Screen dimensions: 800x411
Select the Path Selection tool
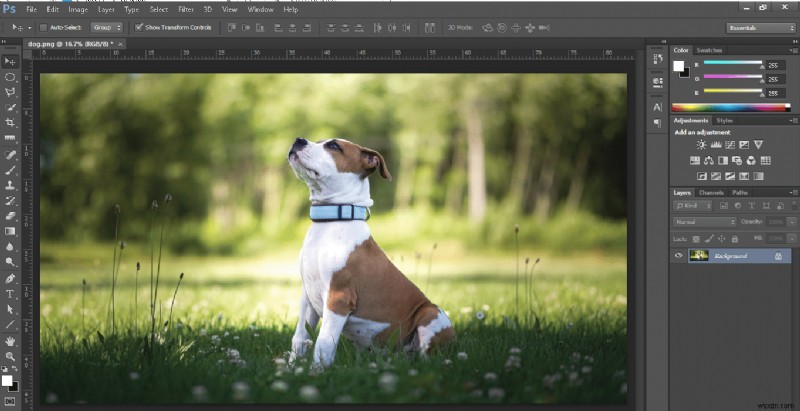10,309
